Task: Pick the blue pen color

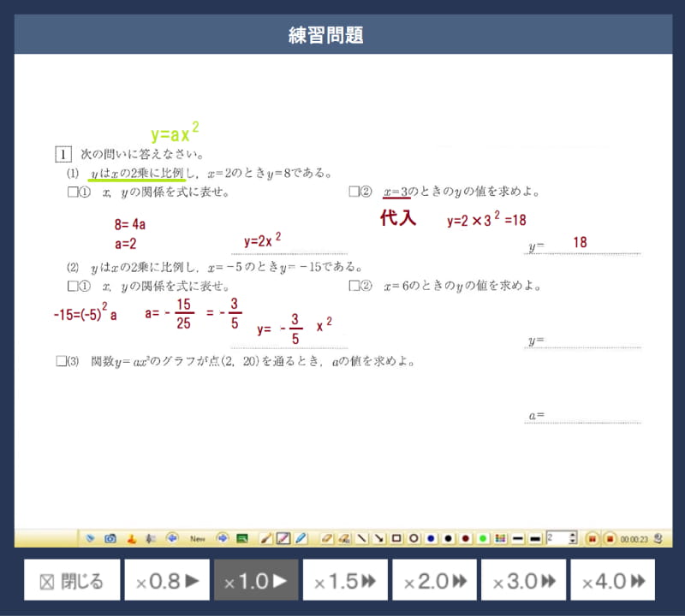Action: (x=431, y=538)
